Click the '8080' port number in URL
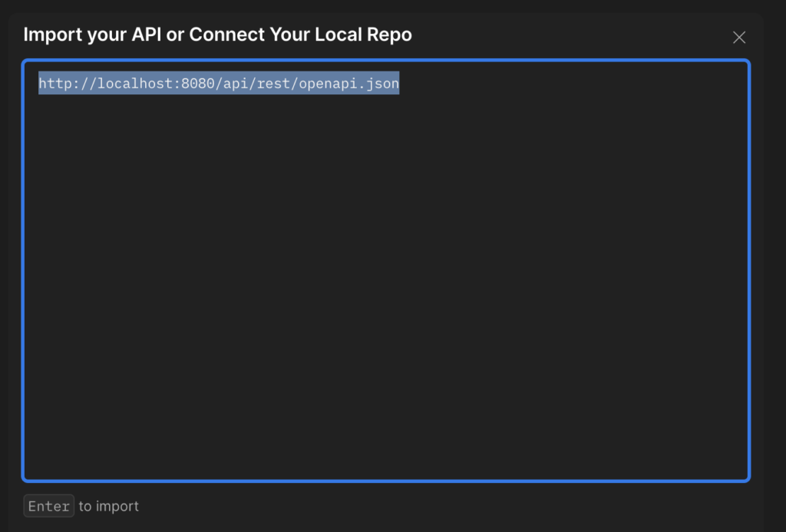Image resolution: width=786 pixels, height=532 pixels. tap(196, 83)
